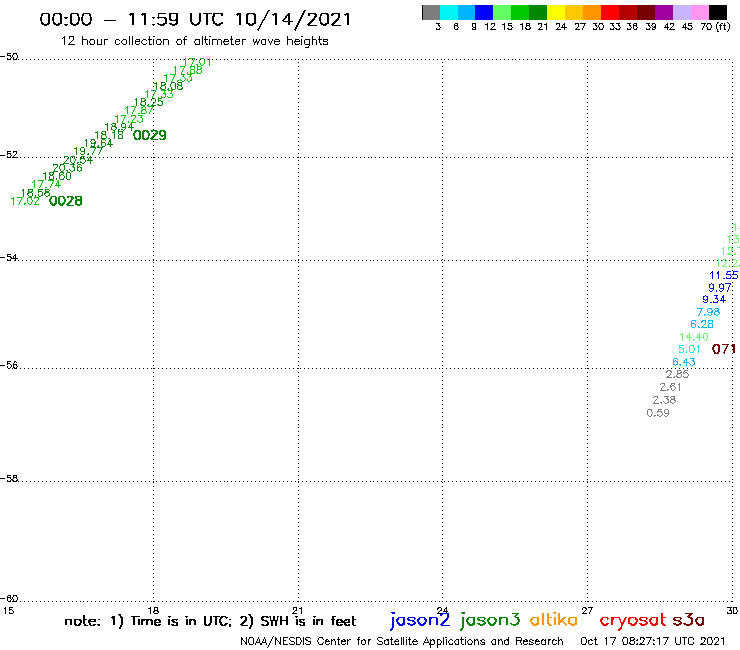Click the note about UTC time and SWH
740x650 pixels.
coord(210,621)
